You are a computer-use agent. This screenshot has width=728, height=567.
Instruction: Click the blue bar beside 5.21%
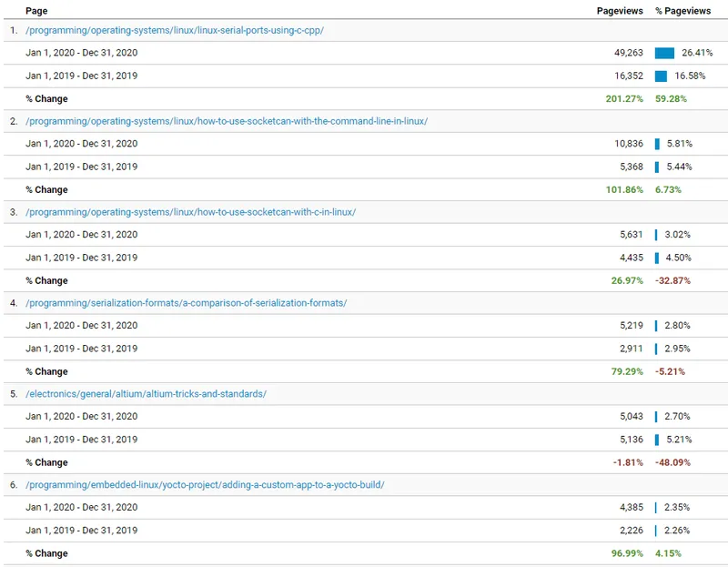click(x=657, y=440)
